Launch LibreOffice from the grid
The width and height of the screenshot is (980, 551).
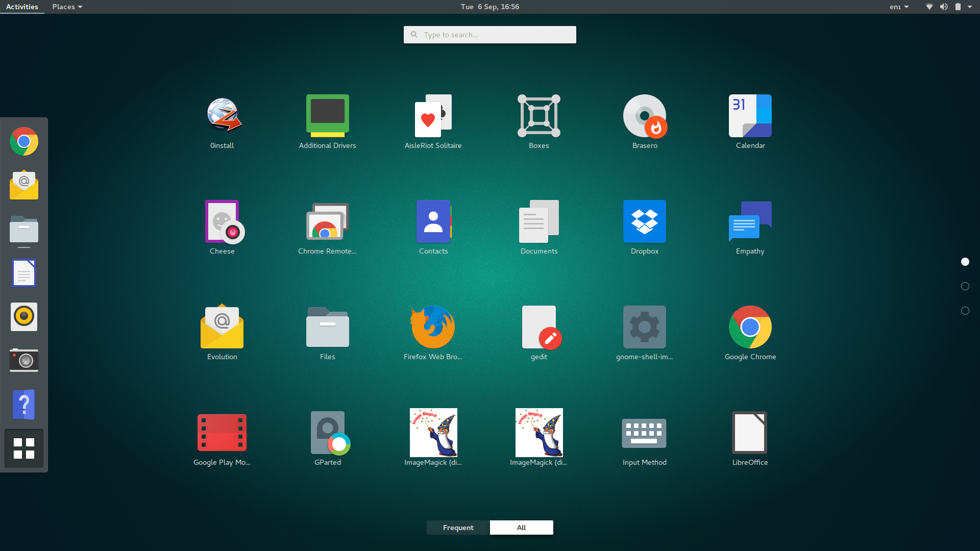pos(750,433)
